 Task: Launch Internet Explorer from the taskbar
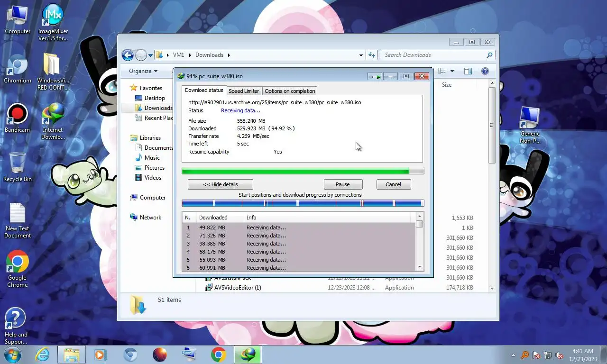42,355
